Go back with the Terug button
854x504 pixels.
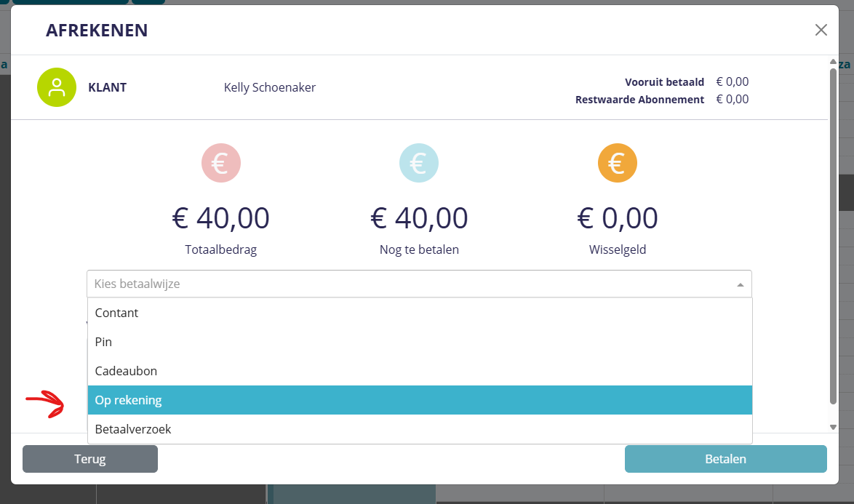[90, 459]
